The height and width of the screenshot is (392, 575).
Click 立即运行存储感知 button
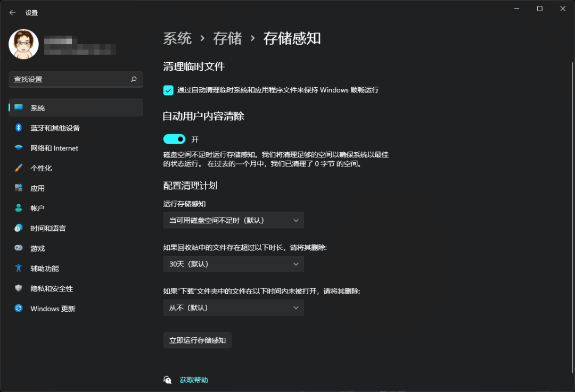[x=198, y=340]
